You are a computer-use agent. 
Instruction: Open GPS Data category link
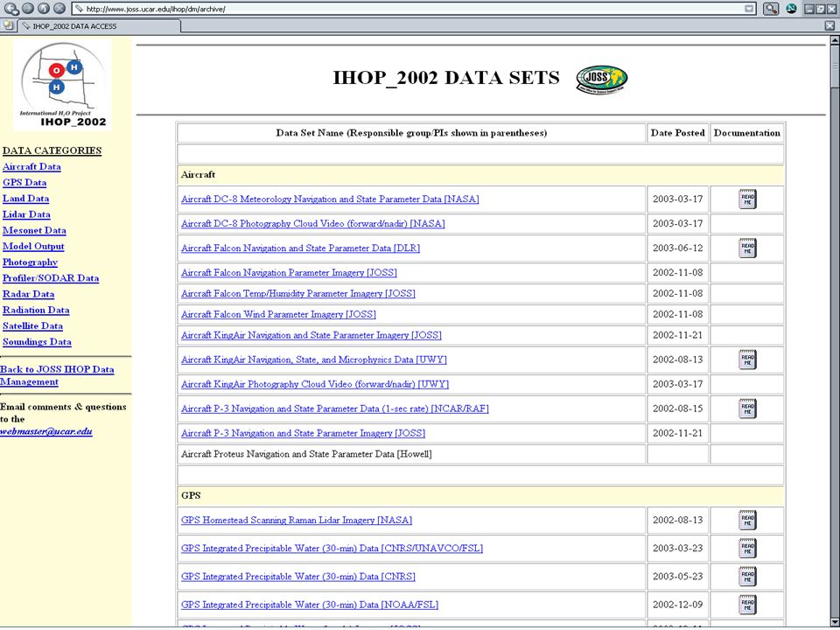click(24, 183)
